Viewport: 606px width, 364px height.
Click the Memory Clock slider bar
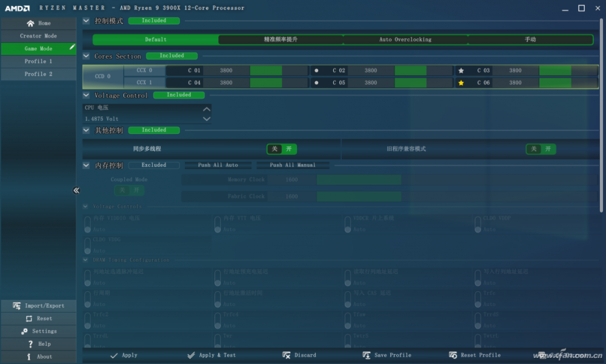(457, 180)
